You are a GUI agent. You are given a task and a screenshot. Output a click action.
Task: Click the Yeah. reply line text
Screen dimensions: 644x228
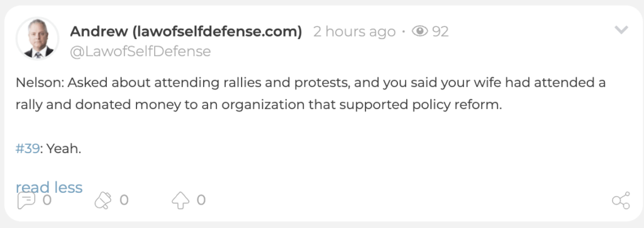coord(64,149)
